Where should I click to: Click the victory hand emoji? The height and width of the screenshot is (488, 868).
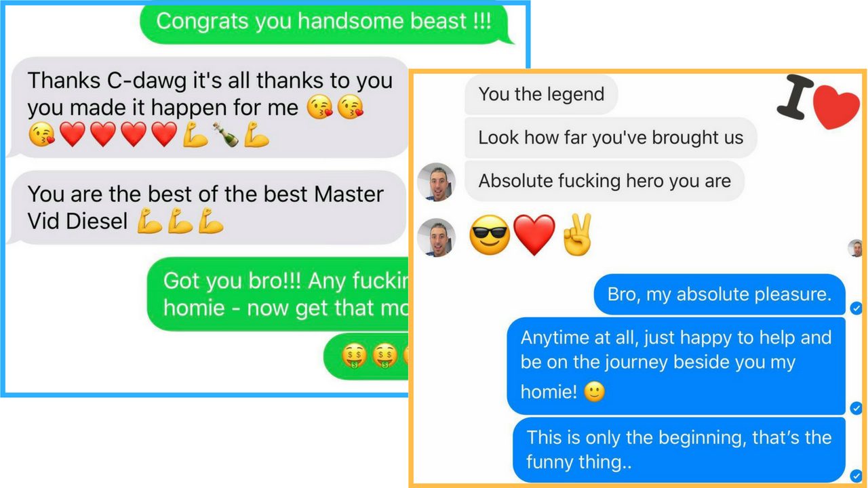(576, 234)
